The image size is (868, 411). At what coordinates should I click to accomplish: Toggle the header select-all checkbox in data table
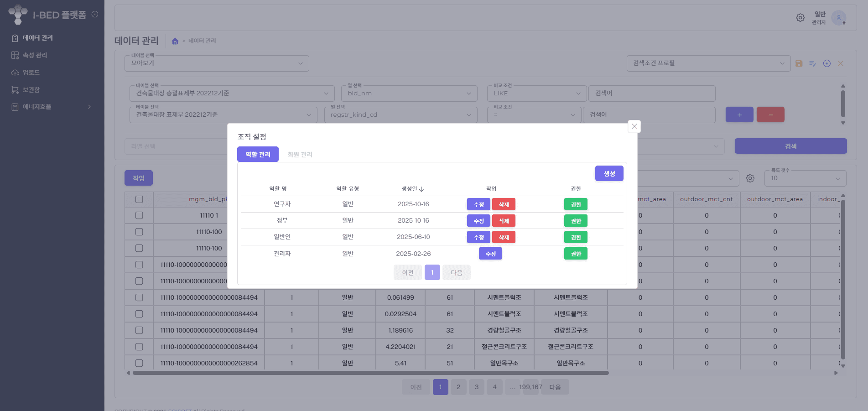pyautogui.click(x=139, y=199)
